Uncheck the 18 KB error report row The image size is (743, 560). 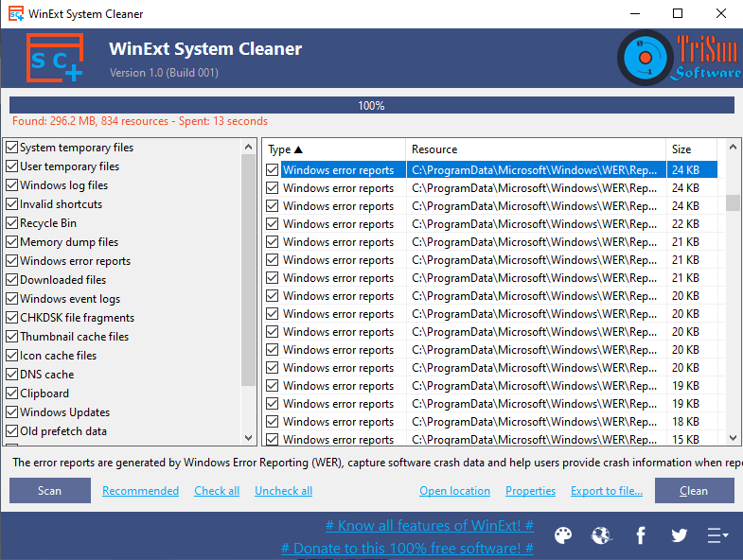tap(272, 422)
